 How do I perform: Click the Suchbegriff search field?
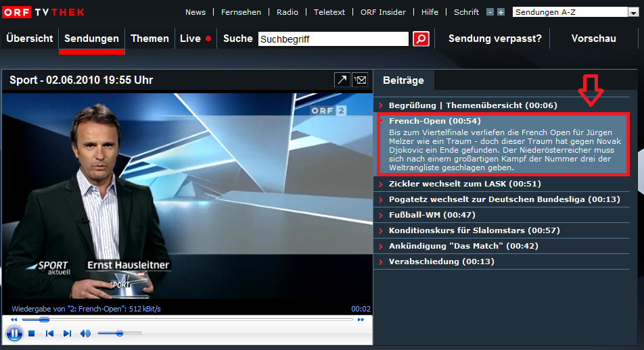point(333,39)
